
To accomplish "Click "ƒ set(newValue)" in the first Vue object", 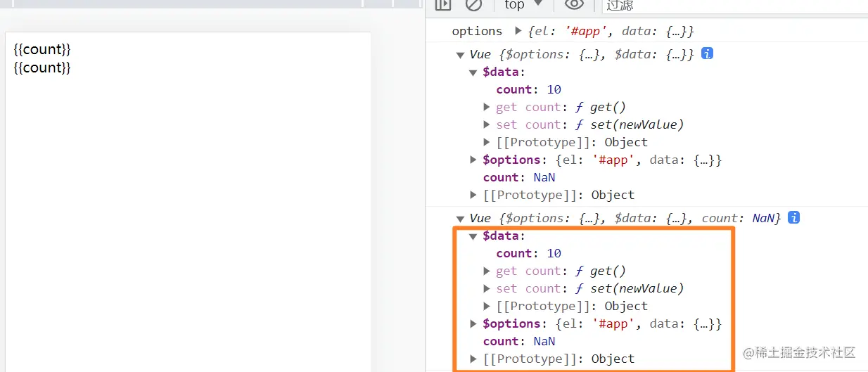I will point(629,124).
